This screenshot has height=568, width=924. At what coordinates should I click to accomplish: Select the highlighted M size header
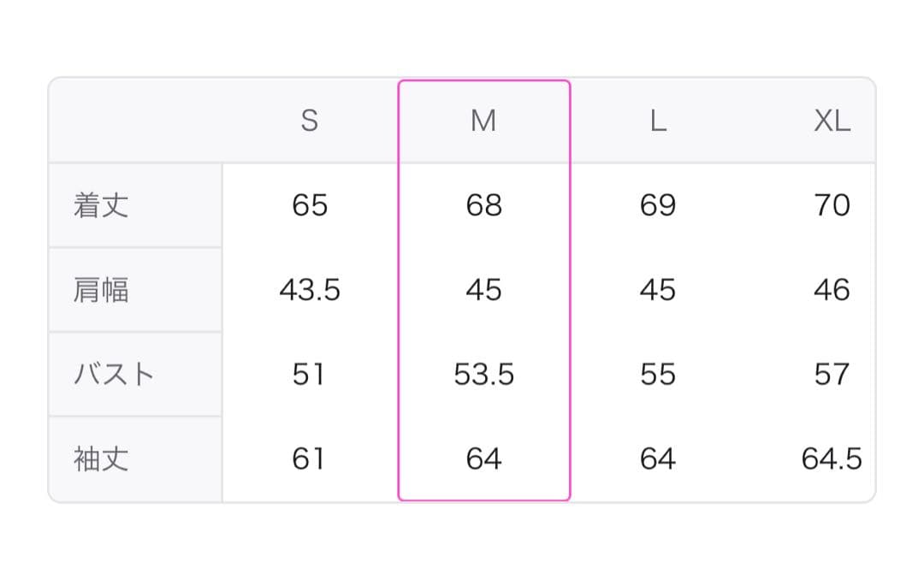tap(483, 121)
